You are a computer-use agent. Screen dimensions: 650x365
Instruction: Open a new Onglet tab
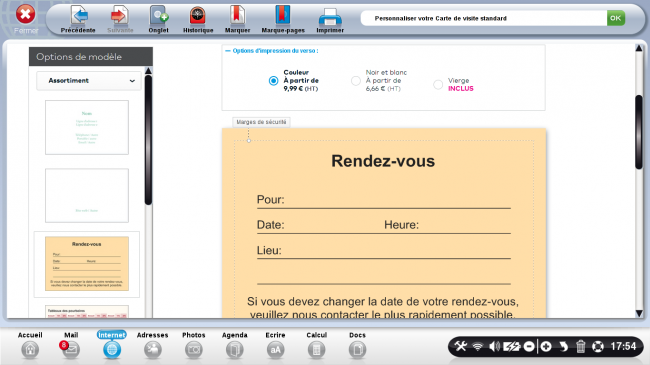[x=158, y=16]
